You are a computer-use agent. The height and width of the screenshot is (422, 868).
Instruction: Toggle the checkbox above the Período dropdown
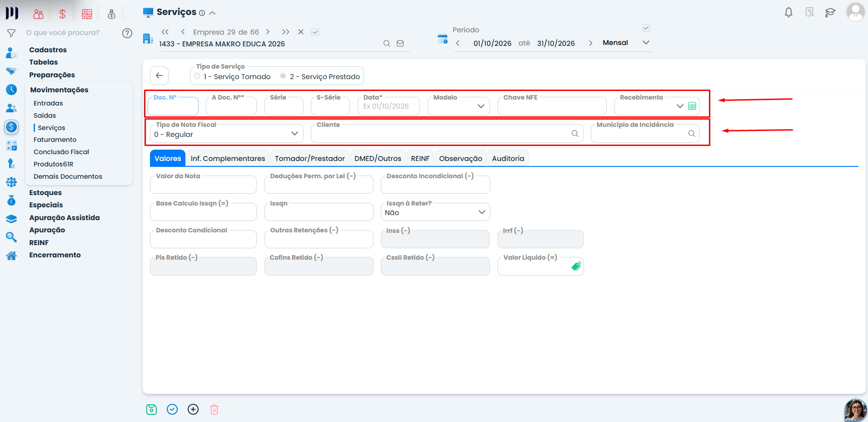coord(646,28)
